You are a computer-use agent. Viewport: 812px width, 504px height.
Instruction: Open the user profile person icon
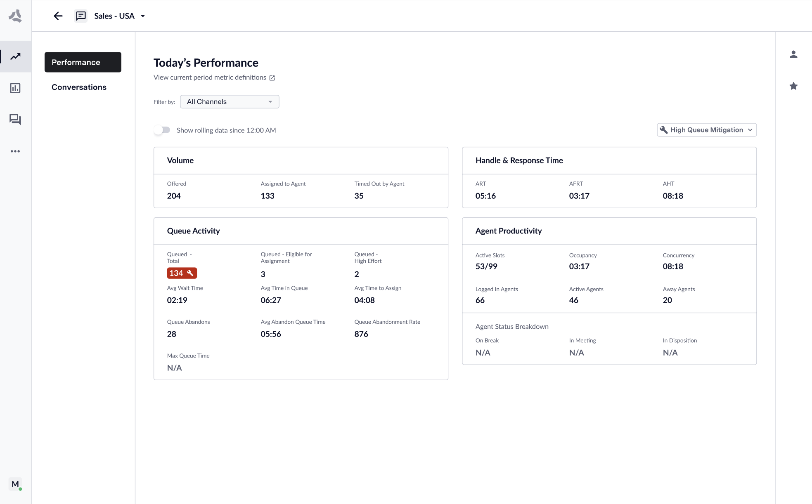coord(793,54)
